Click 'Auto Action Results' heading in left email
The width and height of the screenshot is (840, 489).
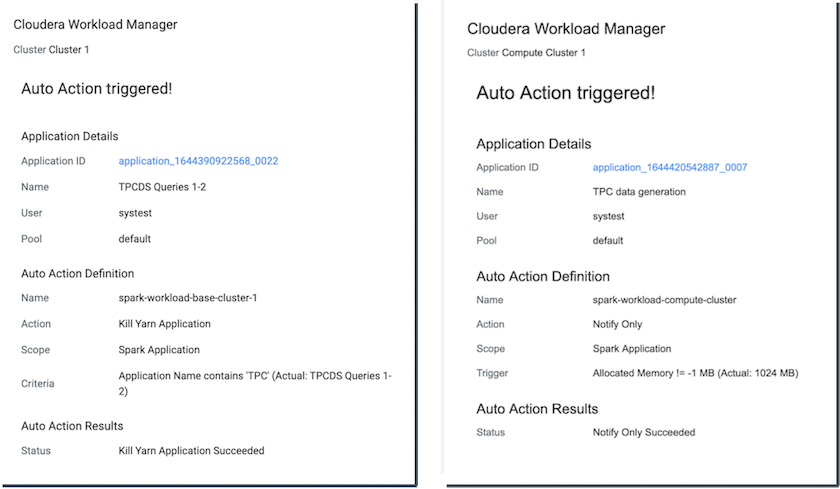click(x=72, y=426)
